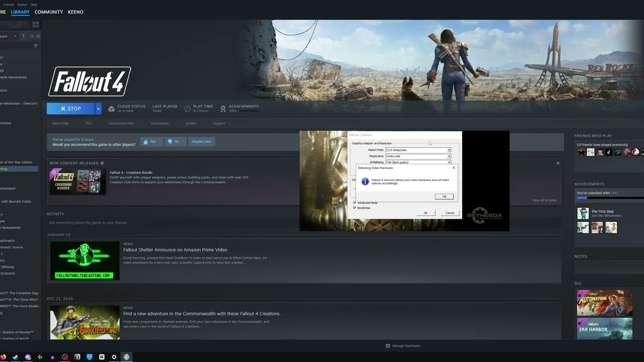
Task: Close the Detecting Video Hardware dialog
Action: (453, 168)
